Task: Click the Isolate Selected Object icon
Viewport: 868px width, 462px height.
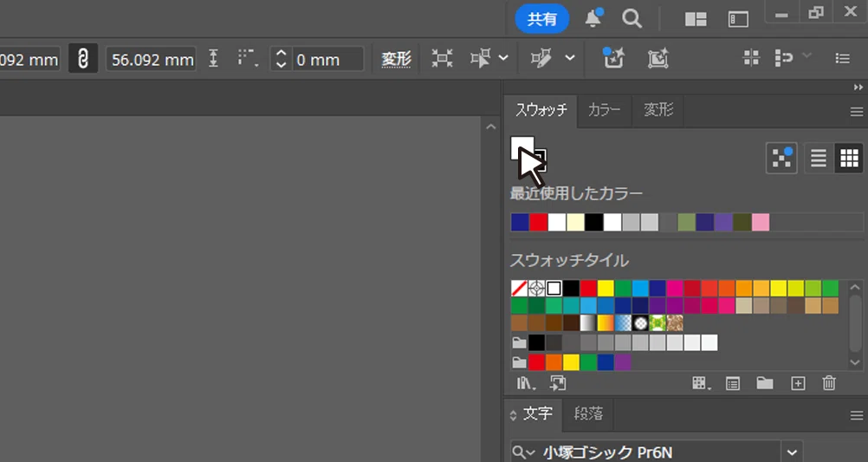Action: click(442, 58)
